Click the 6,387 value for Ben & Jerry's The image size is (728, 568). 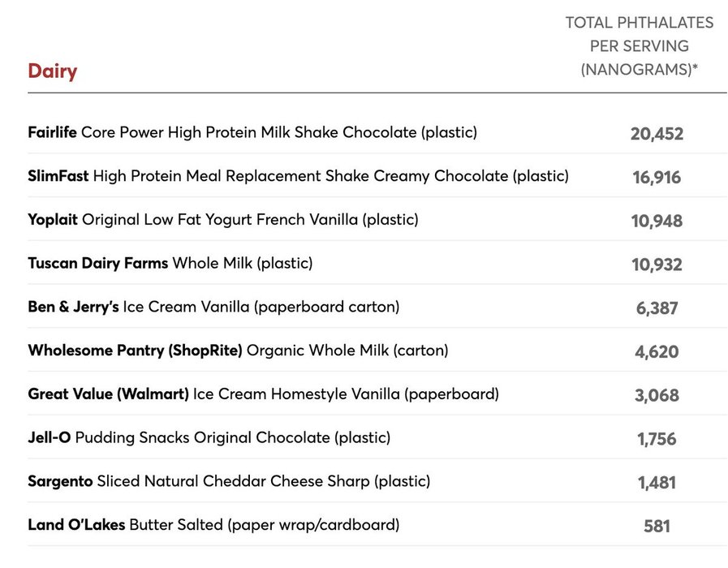[657, 308]
